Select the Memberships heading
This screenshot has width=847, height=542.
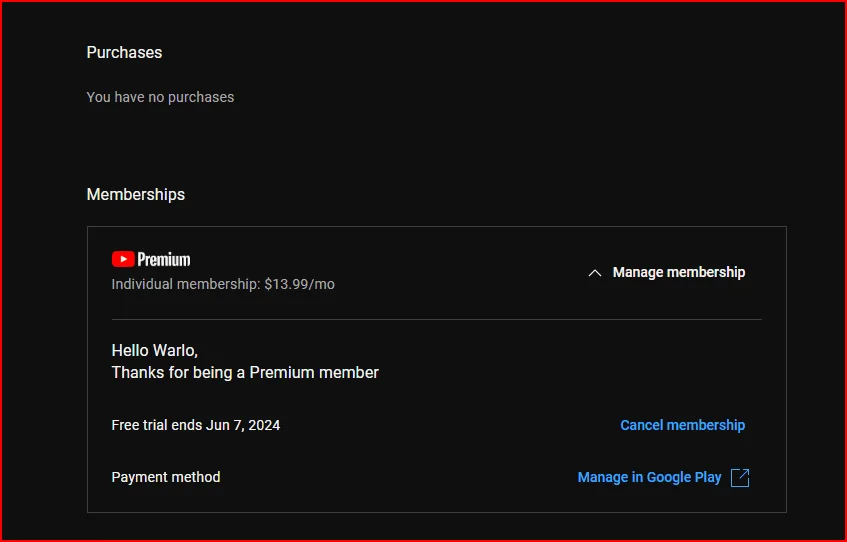pos(136,195)
